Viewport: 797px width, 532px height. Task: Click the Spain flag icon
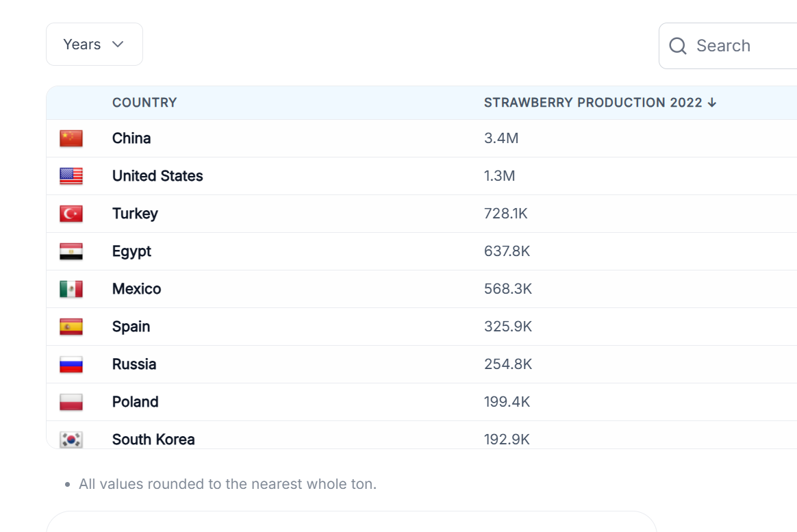[71, 326]
